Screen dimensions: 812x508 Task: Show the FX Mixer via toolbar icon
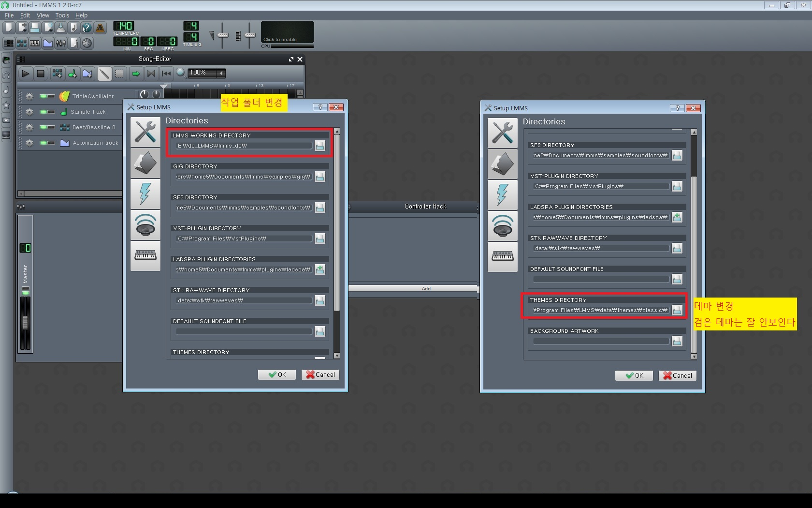click(x=61, y=43)
